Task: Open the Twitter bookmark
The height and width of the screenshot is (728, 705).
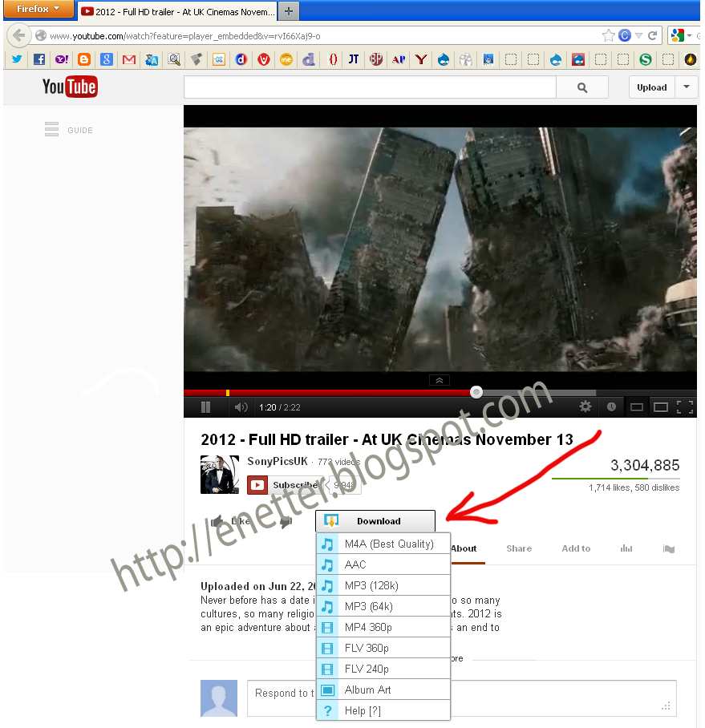Action: point(17,59)
